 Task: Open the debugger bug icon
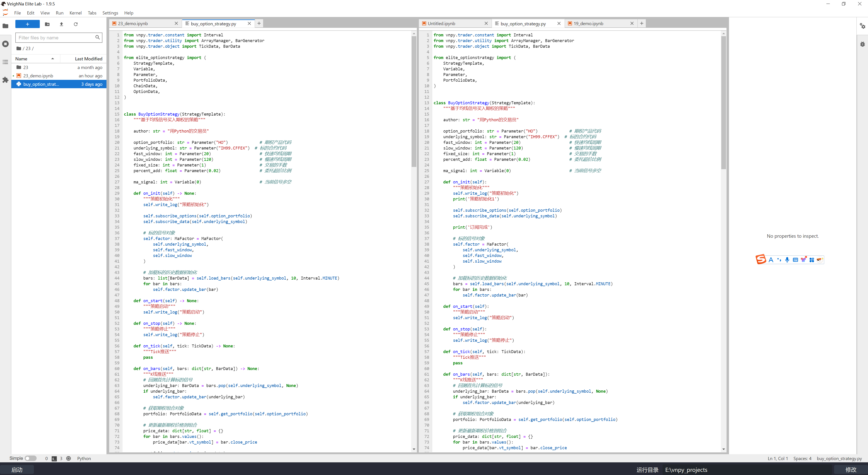[x=862, y=44]
